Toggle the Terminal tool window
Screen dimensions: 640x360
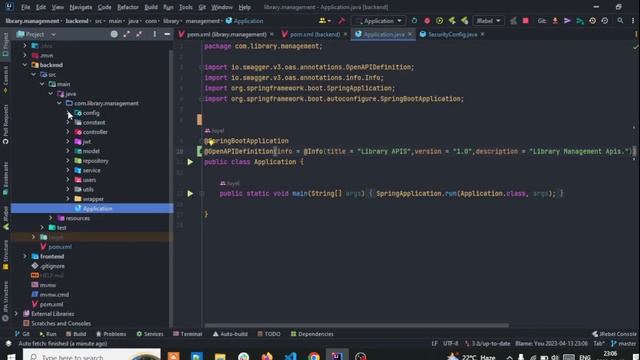pyautogui.click(x=187, y=334)
